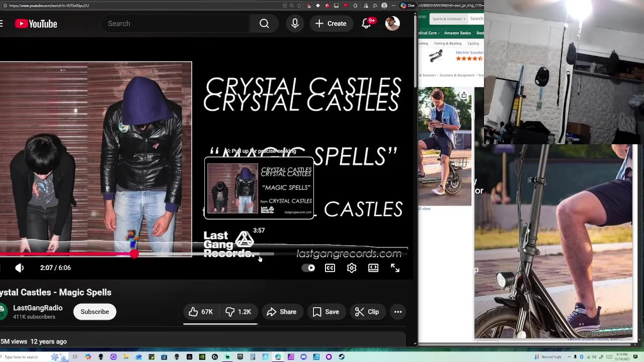
Task: Click the share icon on Amazon product image
Action: (x=464, y=95)
